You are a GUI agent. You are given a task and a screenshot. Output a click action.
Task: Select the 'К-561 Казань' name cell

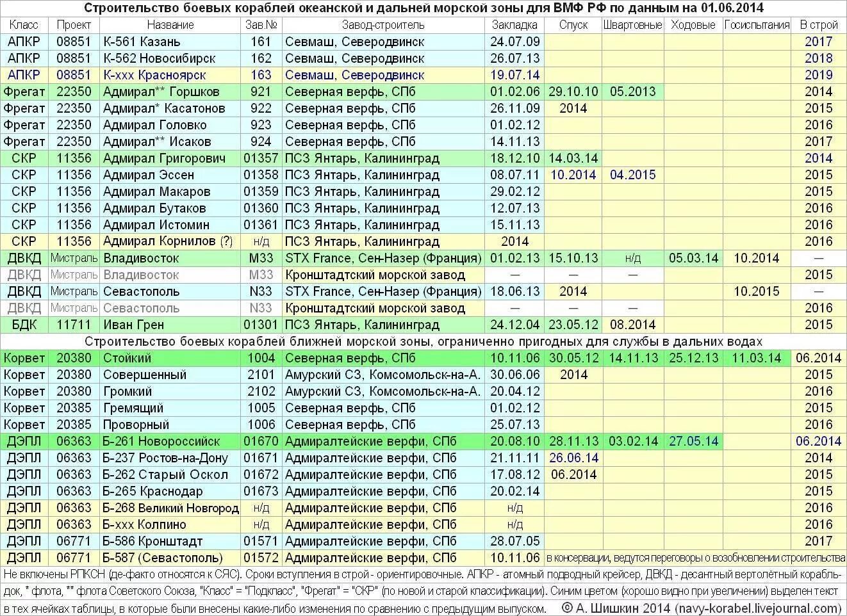[x=170, y=42]
